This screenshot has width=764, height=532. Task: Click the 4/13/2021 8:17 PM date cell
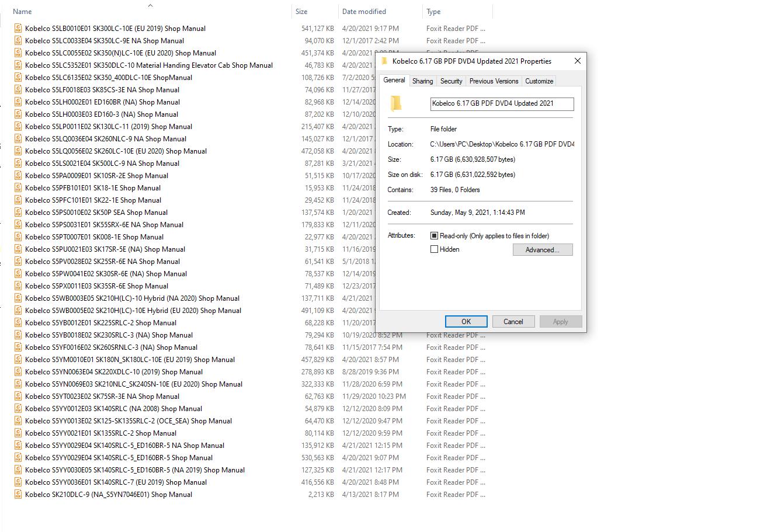pos(370,494)
